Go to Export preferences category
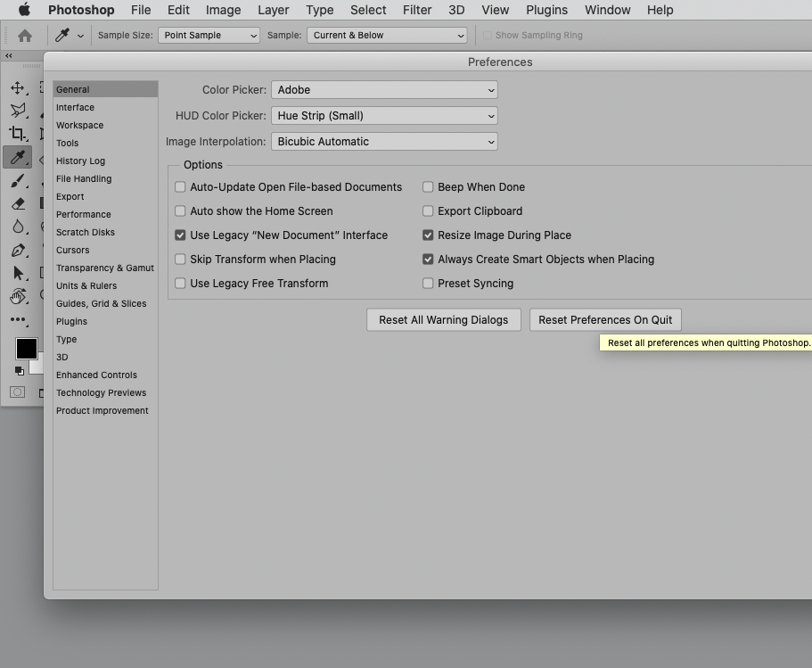The width and height of the screenshot is (812, 668). (106, 196)
